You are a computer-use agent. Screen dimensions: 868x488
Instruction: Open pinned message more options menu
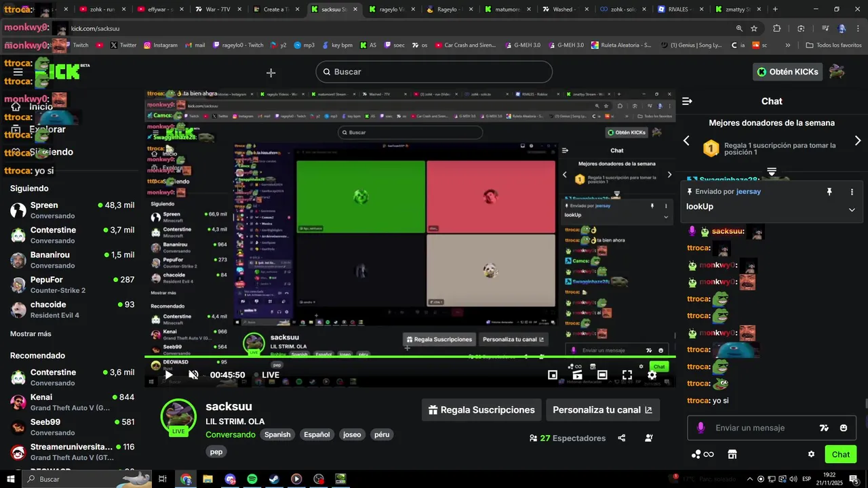(x=852, y=192)
